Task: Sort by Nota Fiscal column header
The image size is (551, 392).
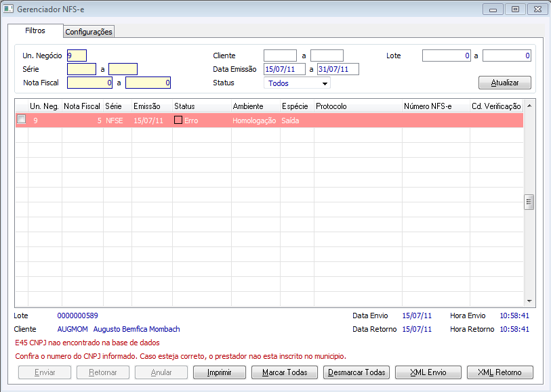Action: pos(82,106)
